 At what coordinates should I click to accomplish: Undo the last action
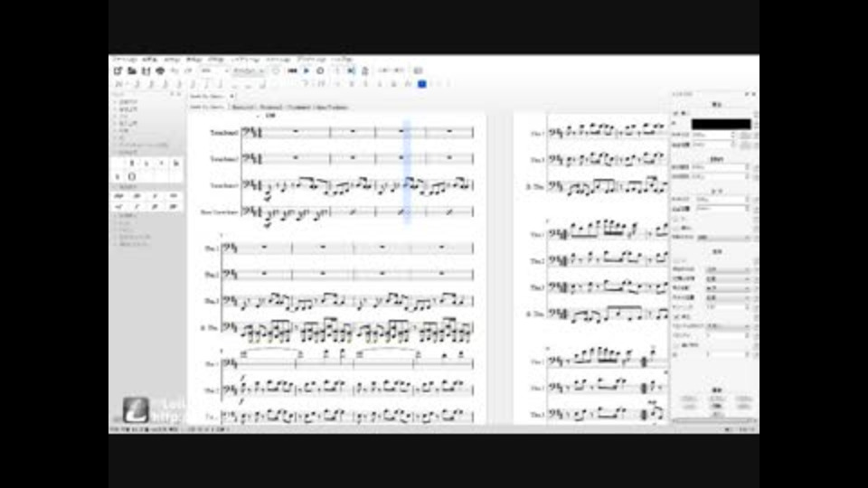click(175, 70)
